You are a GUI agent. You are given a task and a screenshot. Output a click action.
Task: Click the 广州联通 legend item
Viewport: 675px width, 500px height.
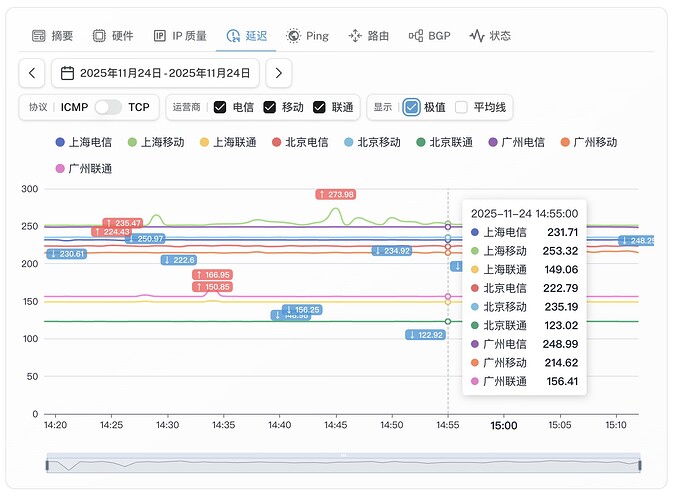click(83, 168)
